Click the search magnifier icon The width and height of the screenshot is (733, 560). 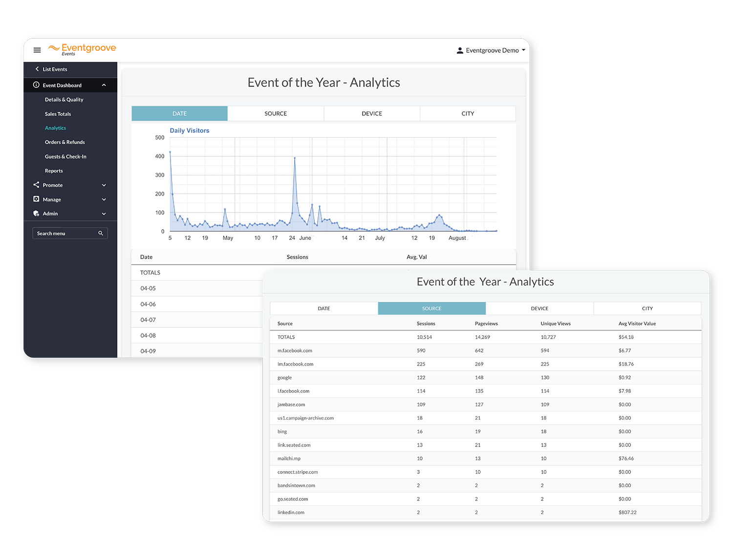click(x=101, y=233)
